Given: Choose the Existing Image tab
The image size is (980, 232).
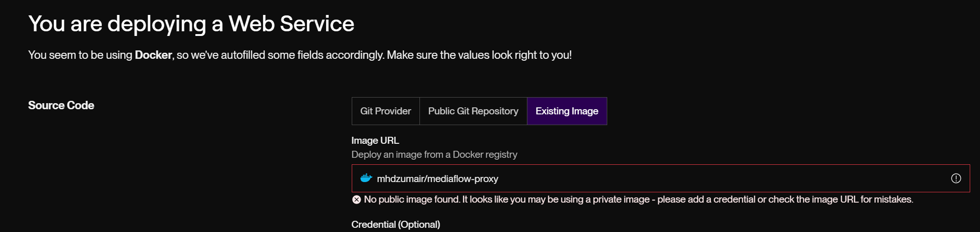Looking at the screenshot, I should pyautogui.click(x=567, y=111).
